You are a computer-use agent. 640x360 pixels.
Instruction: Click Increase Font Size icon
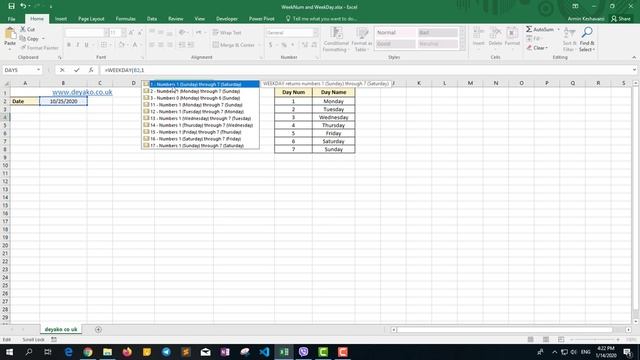click(131, 33)
